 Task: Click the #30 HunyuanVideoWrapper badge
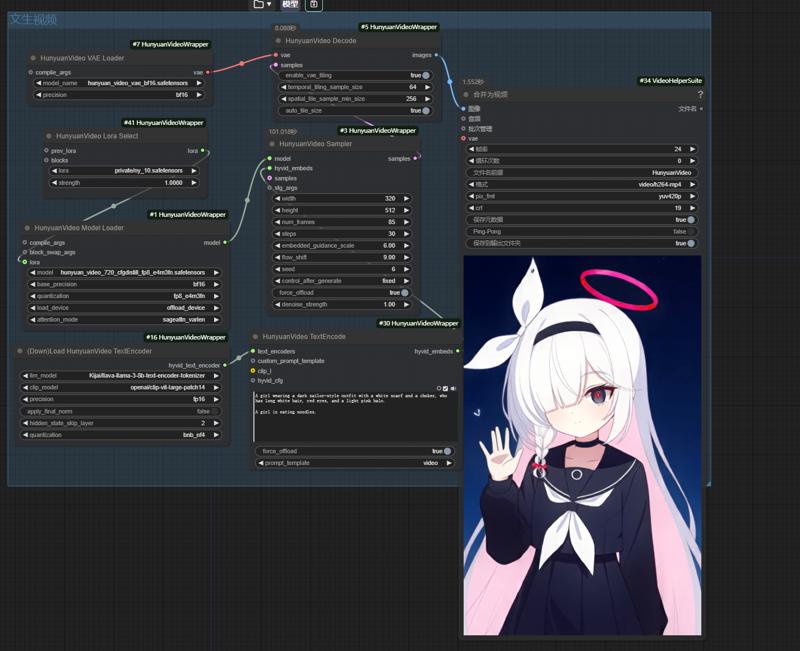[x=418, y=323]
